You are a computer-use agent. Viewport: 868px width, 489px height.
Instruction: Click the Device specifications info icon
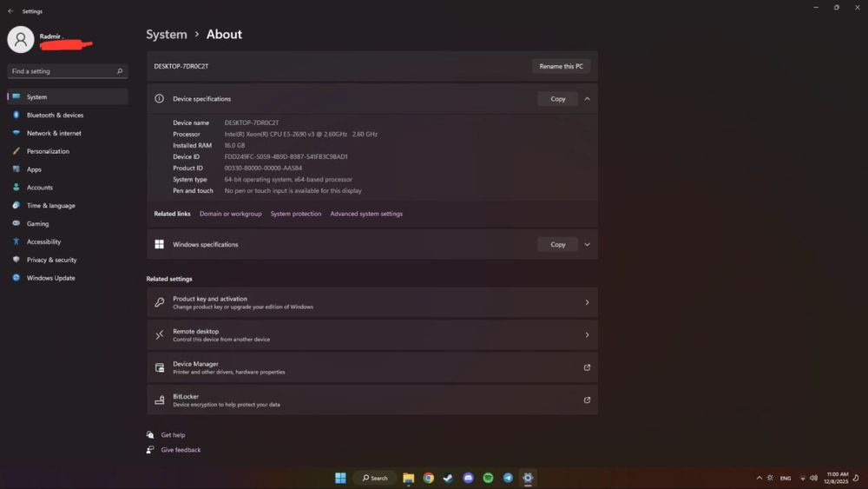click(160, 98)
